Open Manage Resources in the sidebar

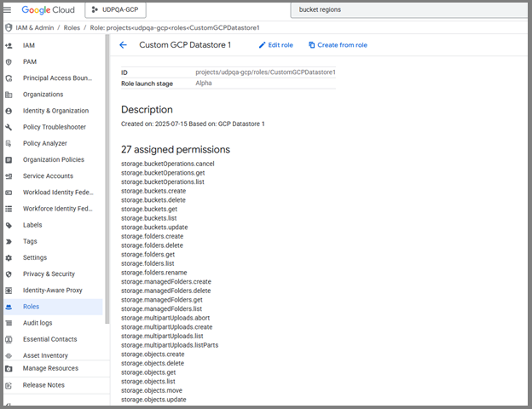coord(50,368)
